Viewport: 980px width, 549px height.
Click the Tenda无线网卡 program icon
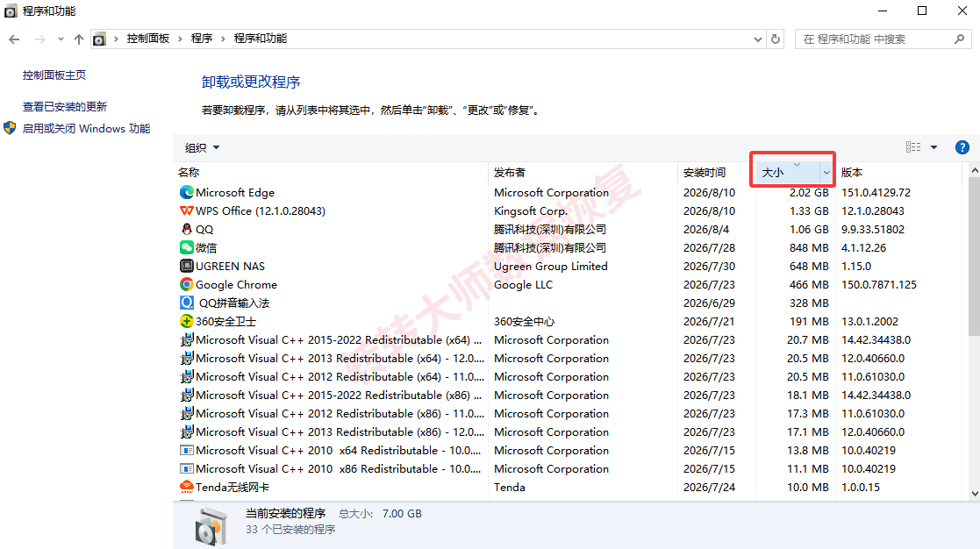pos(186,487)
